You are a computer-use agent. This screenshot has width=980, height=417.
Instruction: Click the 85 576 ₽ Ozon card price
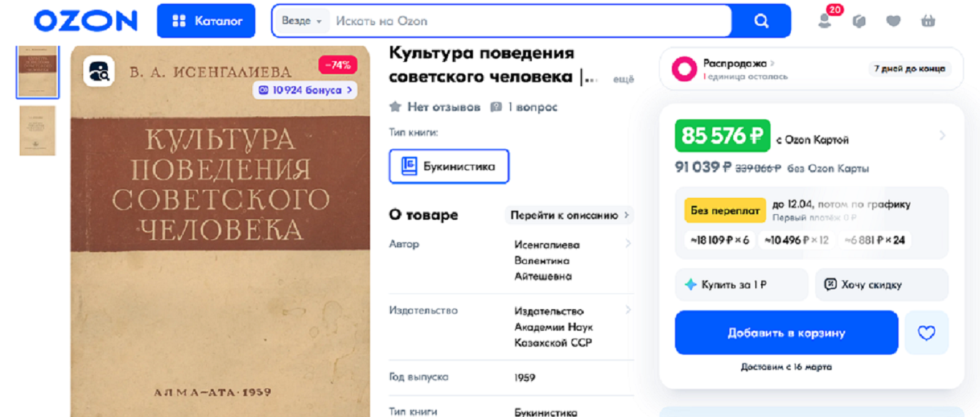(x=722, y=135)
